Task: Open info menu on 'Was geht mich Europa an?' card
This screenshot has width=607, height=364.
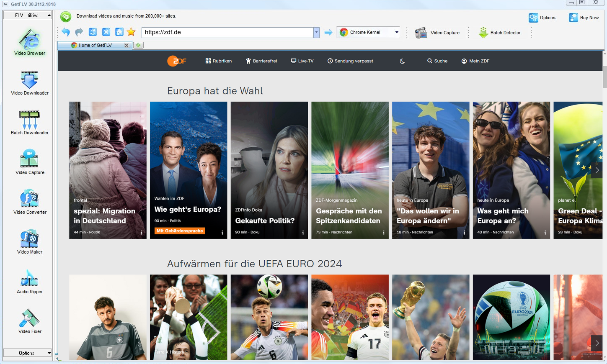Action: [545, 233]
